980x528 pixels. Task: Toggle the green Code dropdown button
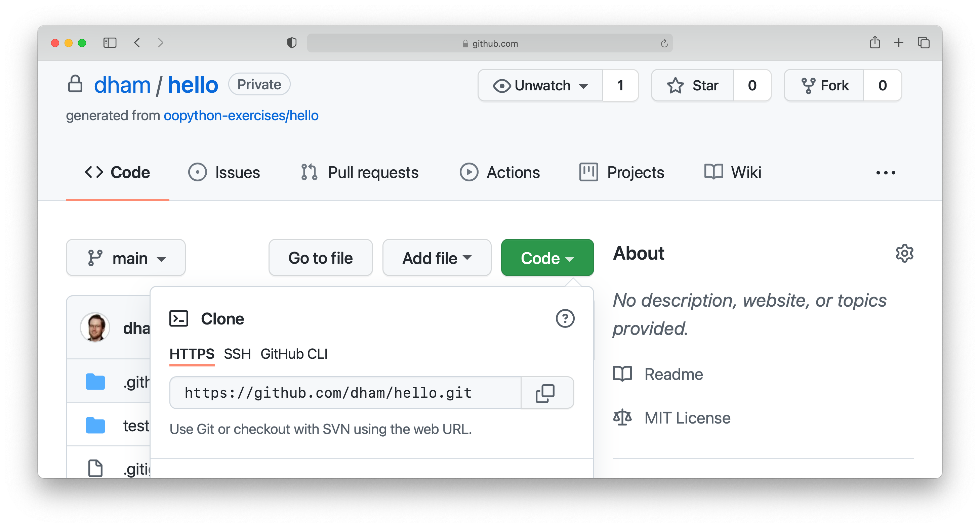point(547,258)
